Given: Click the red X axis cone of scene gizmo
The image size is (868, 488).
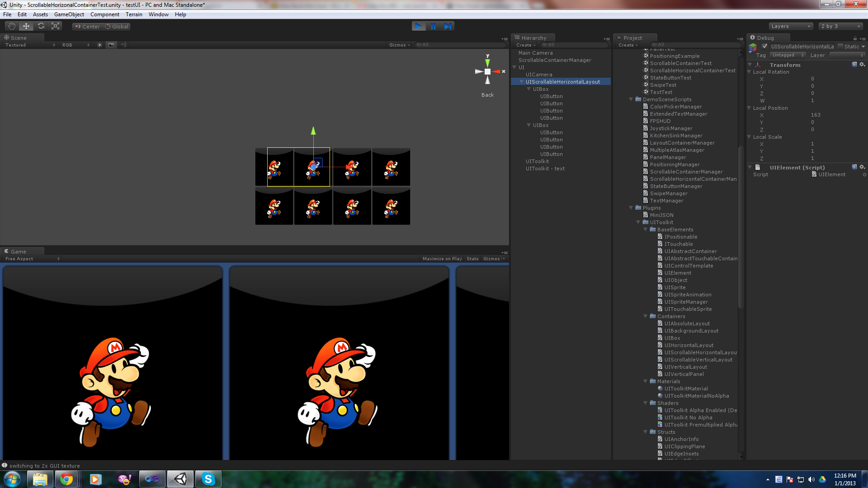Looking at the screenshot, I should [x=497, y=71].
